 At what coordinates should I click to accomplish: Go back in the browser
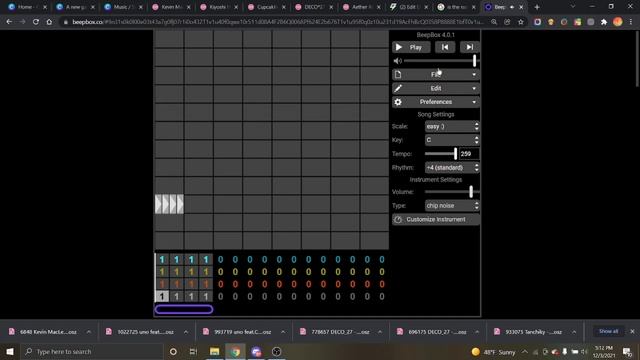[9, 22]
